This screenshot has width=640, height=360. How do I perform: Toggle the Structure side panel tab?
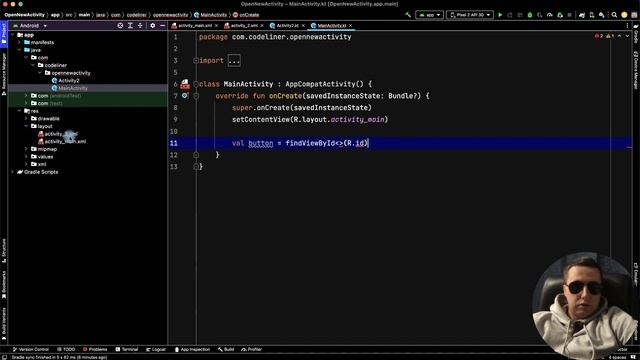click(4, 250)
